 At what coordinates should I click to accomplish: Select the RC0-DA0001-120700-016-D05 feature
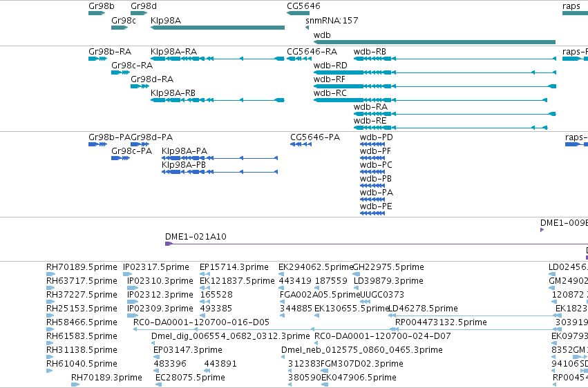click(264, 330)
